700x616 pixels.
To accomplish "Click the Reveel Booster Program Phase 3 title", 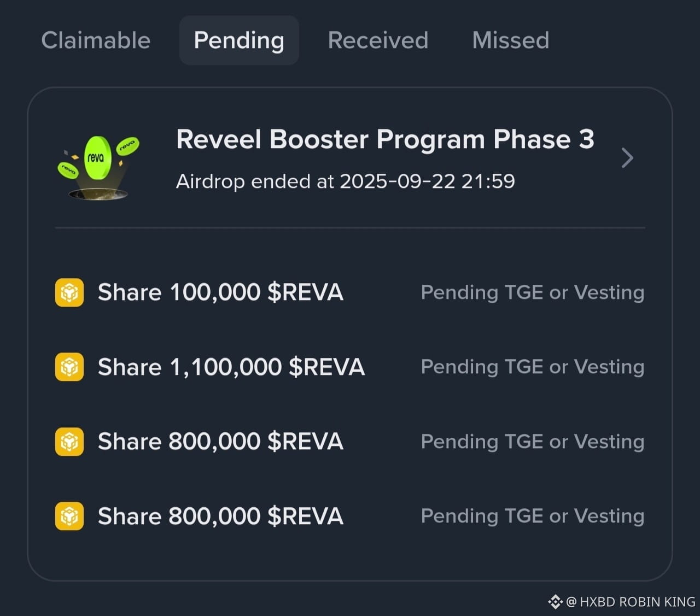I will pos(385,139).
